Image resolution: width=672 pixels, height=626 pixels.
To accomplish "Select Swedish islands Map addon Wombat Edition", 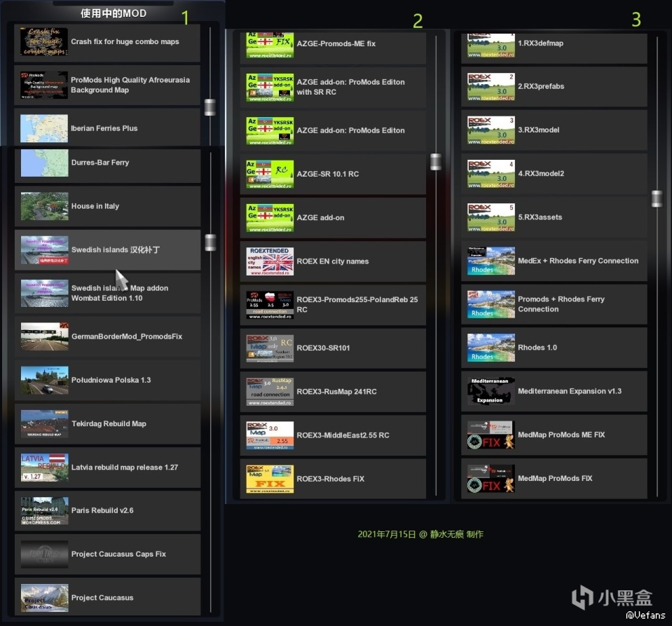I will coord(108,293).
